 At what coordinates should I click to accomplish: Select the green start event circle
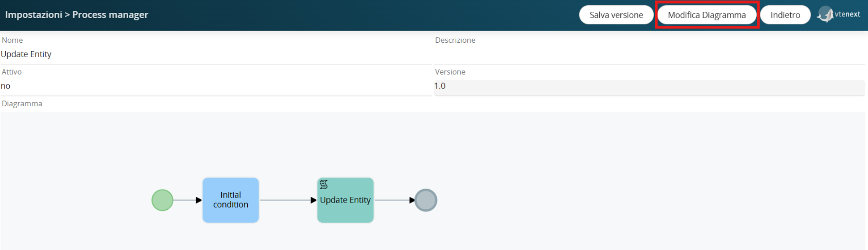pos(162,200)
